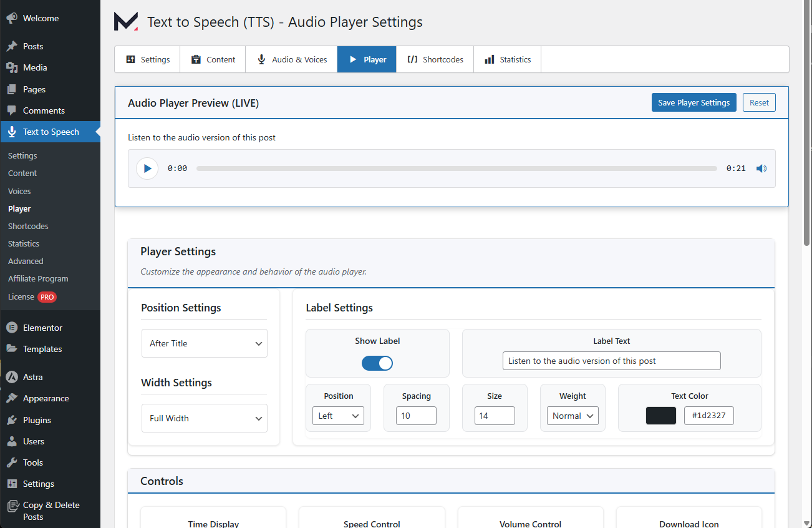Click the Media icon in sidebar
The width and height of the screenshot is (812, 528).
tap(12, 67)
